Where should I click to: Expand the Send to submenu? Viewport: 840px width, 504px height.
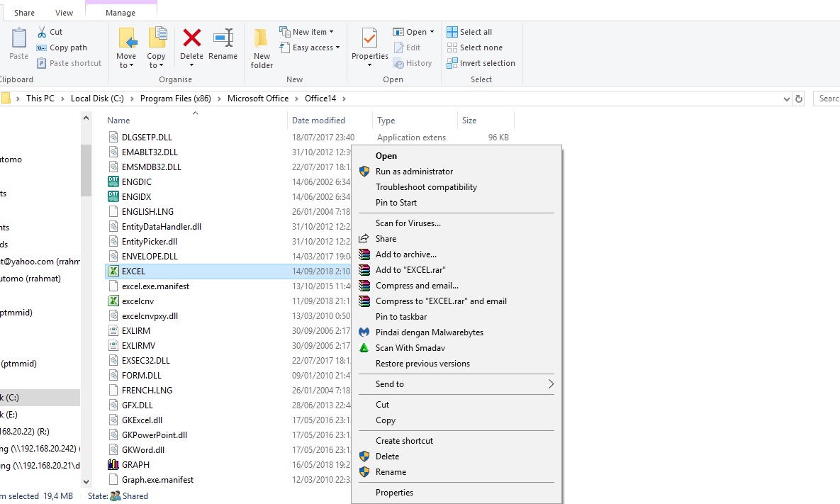tap(551, 384)
